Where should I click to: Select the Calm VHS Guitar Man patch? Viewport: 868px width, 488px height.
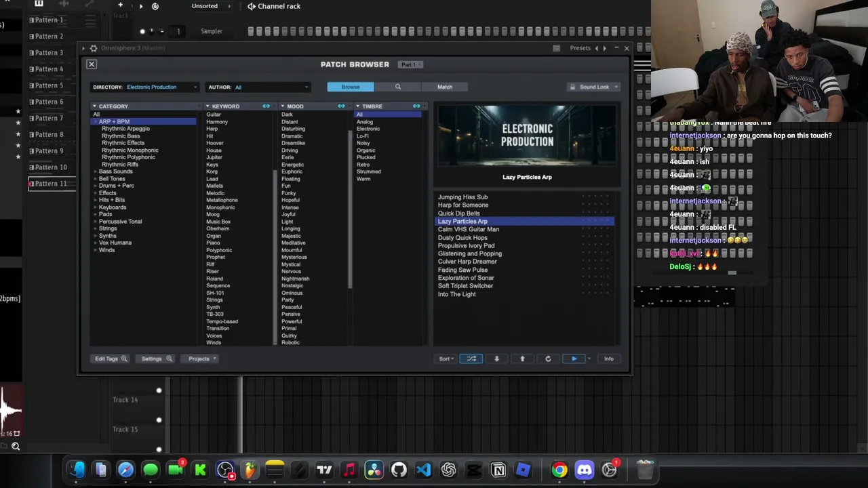pyautogui.click(x=469, y=229)
